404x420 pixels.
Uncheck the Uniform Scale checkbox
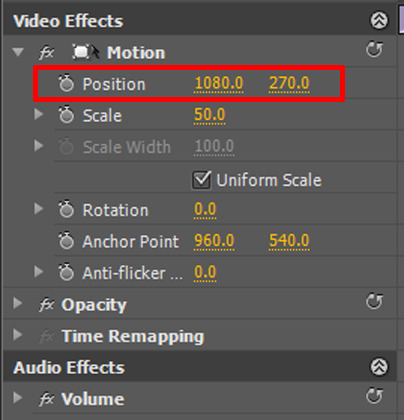click(201, 180)
